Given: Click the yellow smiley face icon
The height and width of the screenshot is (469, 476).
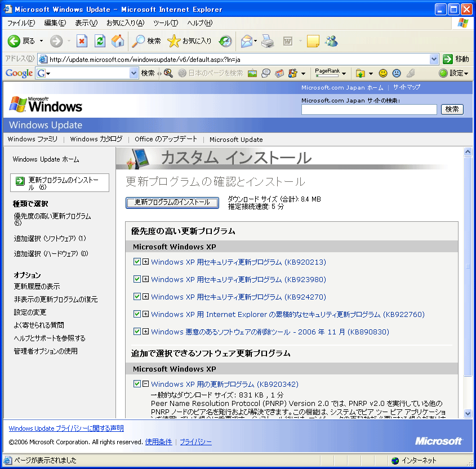Looking at the screenshot, I should [x=383, y=73].
